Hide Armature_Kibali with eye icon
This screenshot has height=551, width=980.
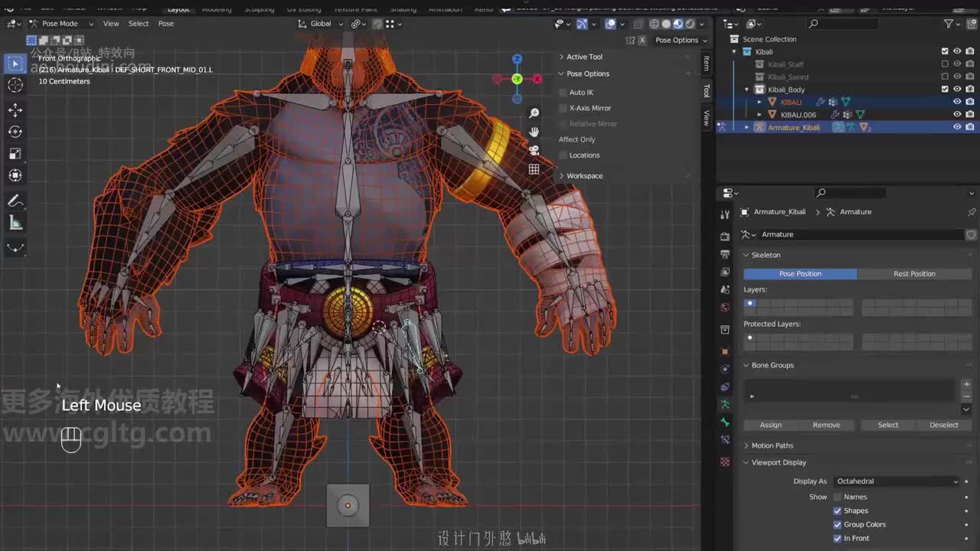[957, 127]
